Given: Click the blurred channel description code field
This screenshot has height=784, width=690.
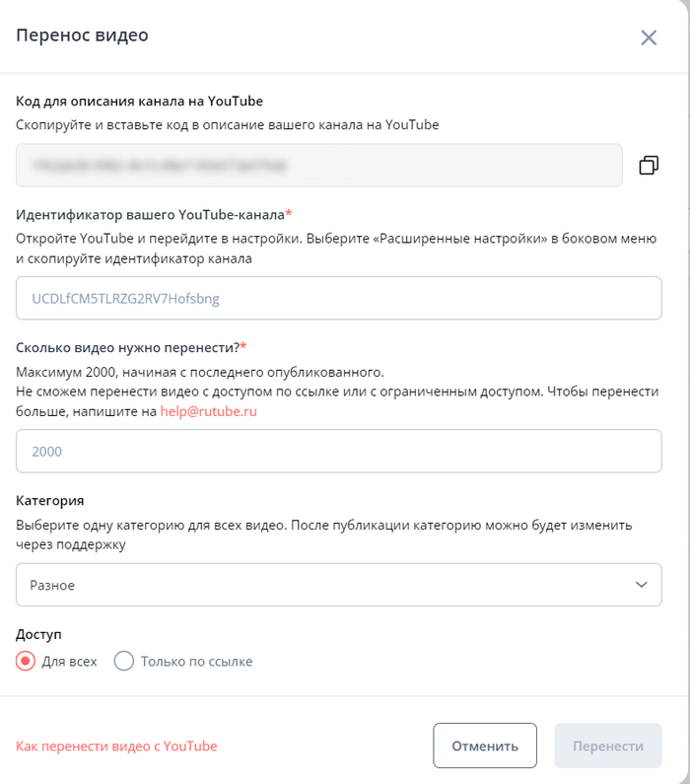Looking at the screenshot, I should pyautogui.click(x=318, y=165).
